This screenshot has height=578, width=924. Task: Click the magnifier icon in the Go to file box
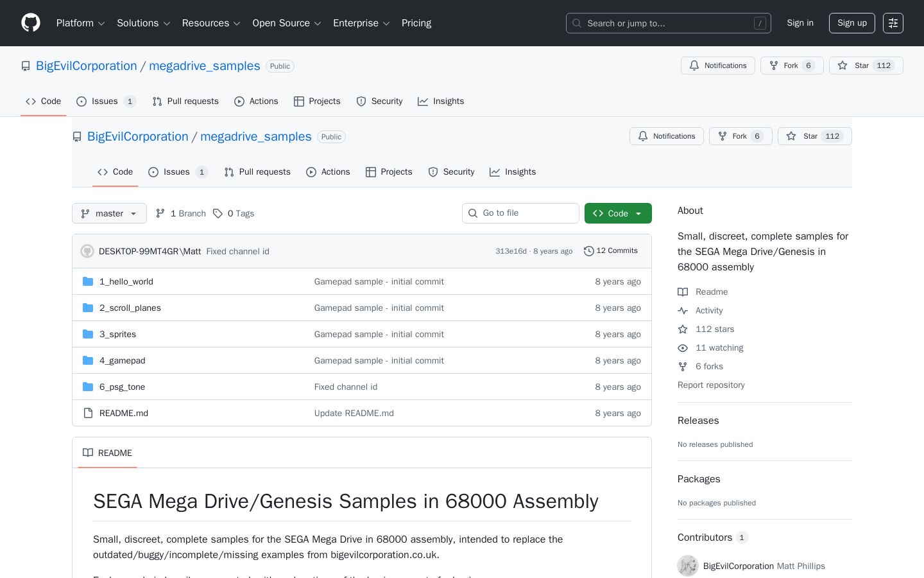473,213
